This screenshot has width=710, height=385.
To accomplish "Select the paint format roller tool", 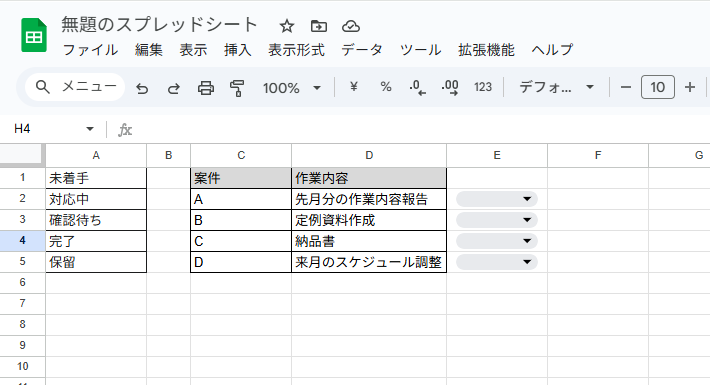I will pyautogui.click(x=237, y=87).
